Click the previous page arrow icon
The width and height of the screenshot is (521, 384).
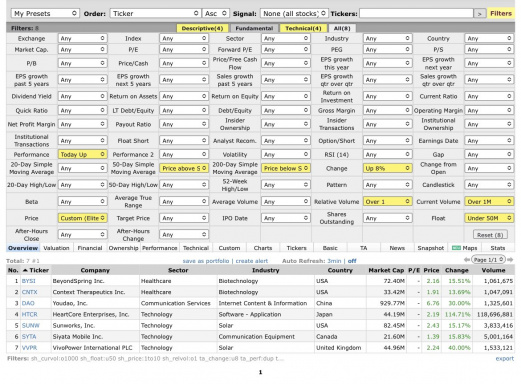tap(467, 260)
